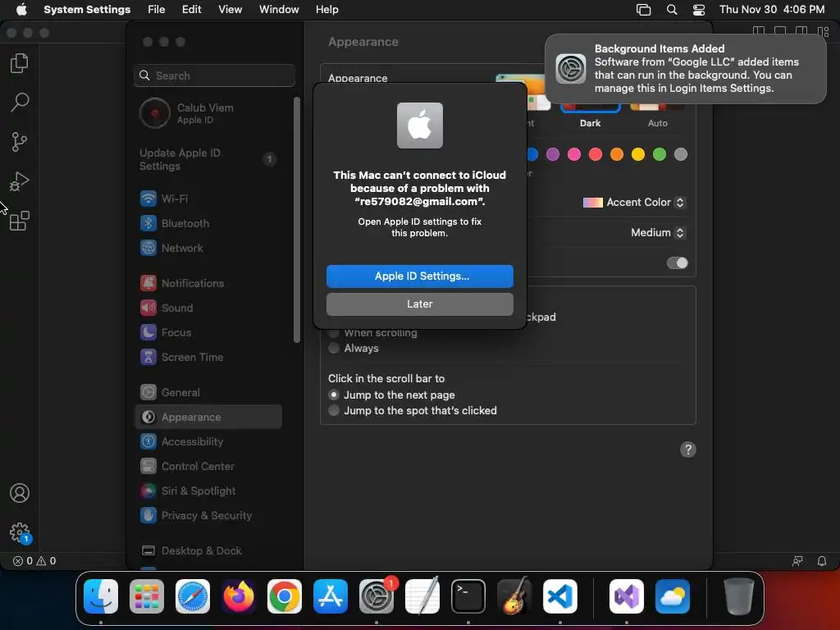Image resolution: width=840 pixels, height=630 pixels.
Task: Click the System Settings Search field
Action: 214,75
